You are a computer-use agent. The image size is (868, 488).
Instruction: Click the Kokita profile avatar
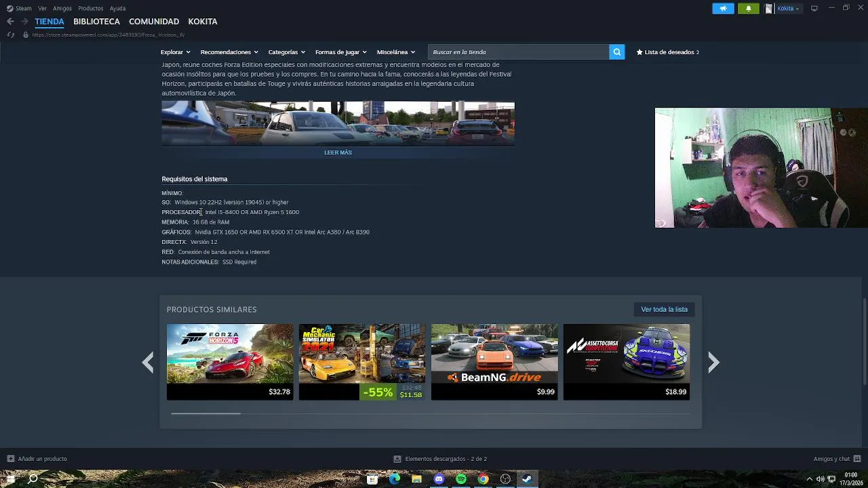pos(768,8)
